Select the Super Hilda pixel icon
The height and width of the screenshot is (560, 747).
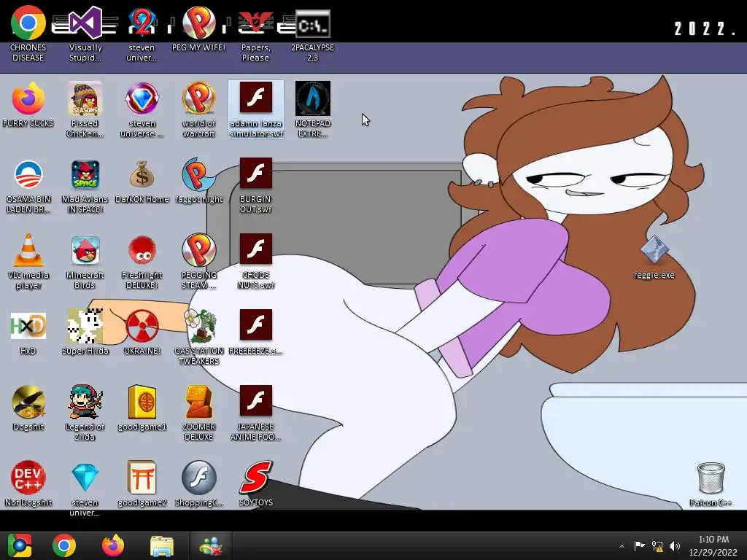85,326
